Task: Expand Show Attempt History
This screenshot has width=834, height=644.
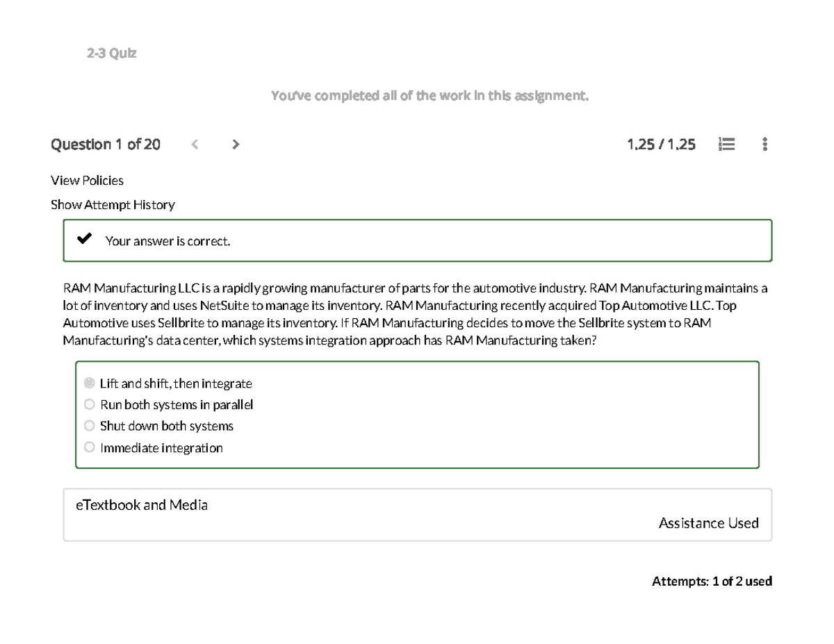Action: [x=113, y=205]
